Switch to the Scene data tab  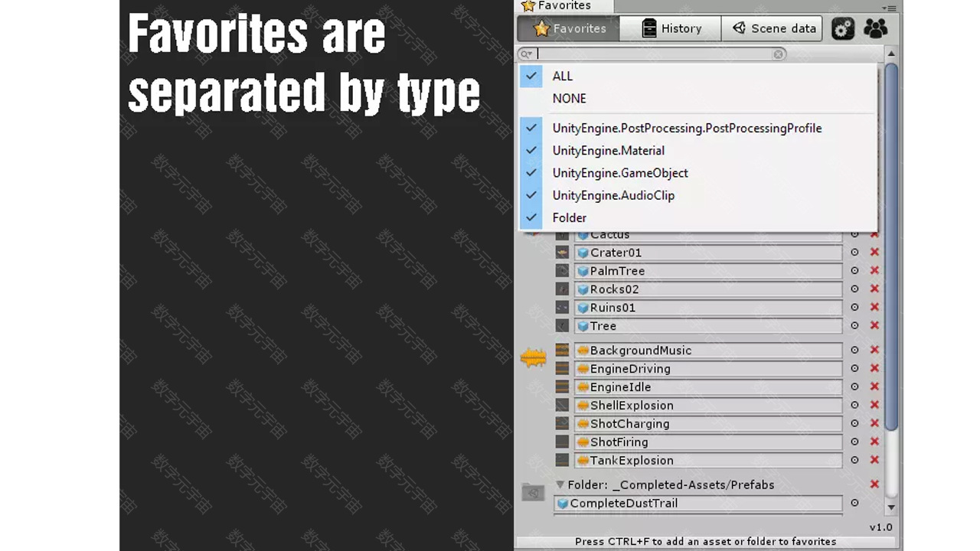coord(772,28)
